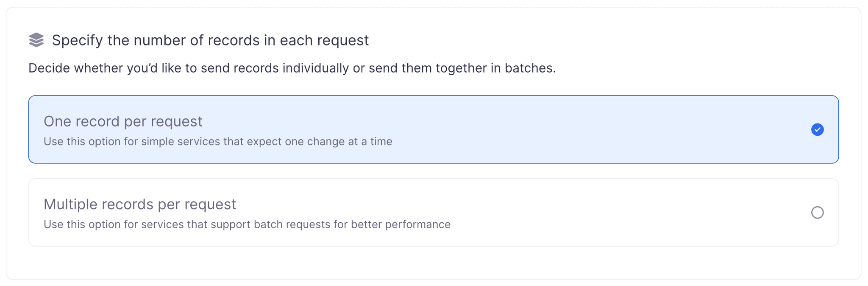The height and width of the screenshot is (286, 868).
Task: Choose the 'Multiple records per request' card
Action: 434,212
